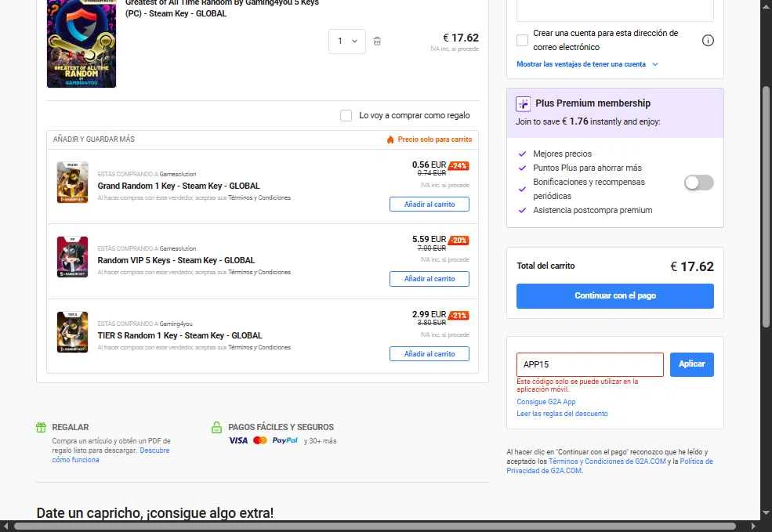The height and width of the screenshot is (532, 772).
Task: Click the discount code field with APP15
Action: point(590,364)
